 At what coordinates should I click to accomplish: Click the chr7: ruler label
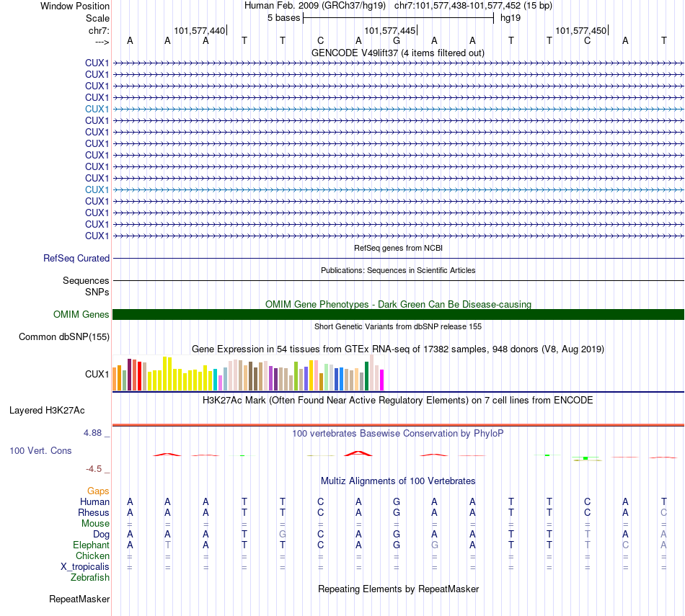(x=99, y=30)
